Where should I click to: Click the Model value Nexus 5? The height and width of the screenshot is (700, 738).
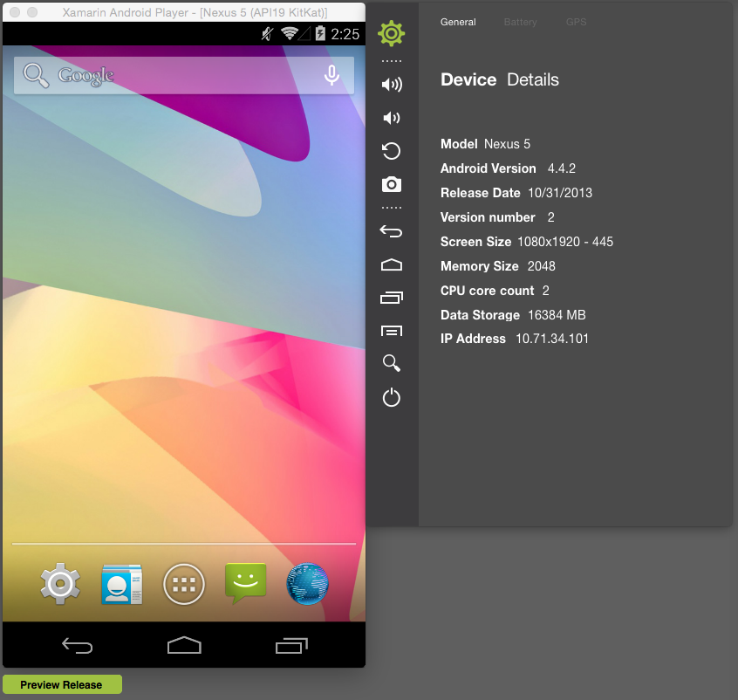pos(507,144)
